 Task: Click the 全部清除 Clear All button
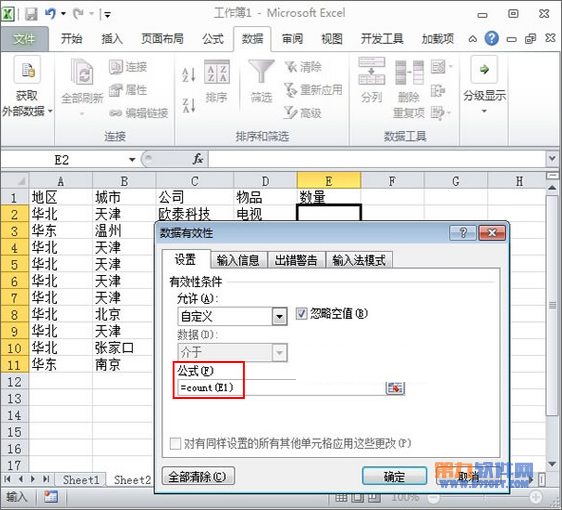[198, 476]
